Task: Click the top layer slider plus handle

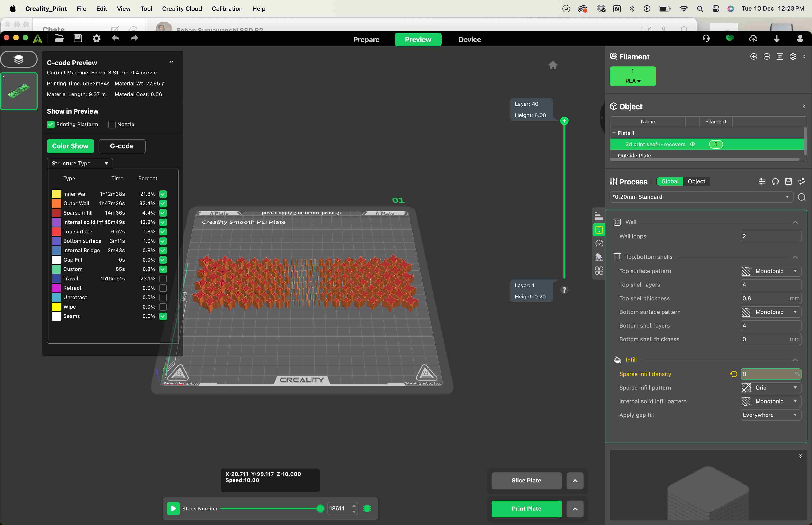Action: pos(564,121)
